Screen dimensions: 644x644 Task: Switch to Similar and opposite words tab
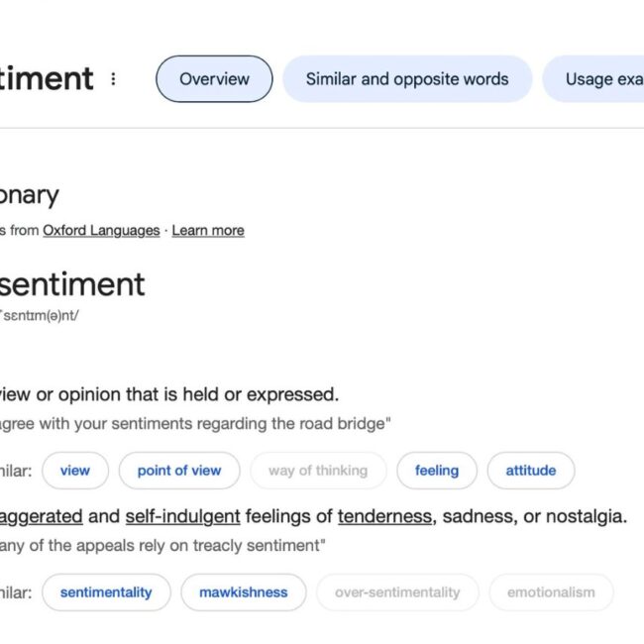[x=407, y=79]
